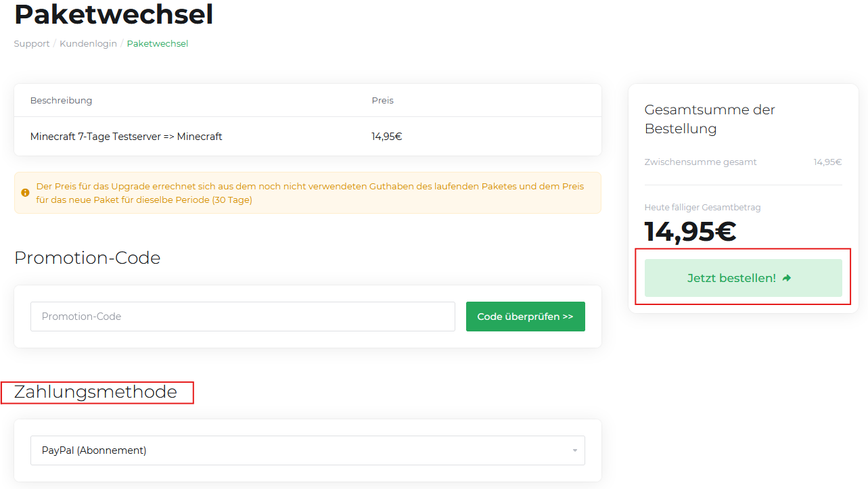Click the yellow upgrade price notice text
This screenshot has height=489, width=868.
click(x=310, y=193)
